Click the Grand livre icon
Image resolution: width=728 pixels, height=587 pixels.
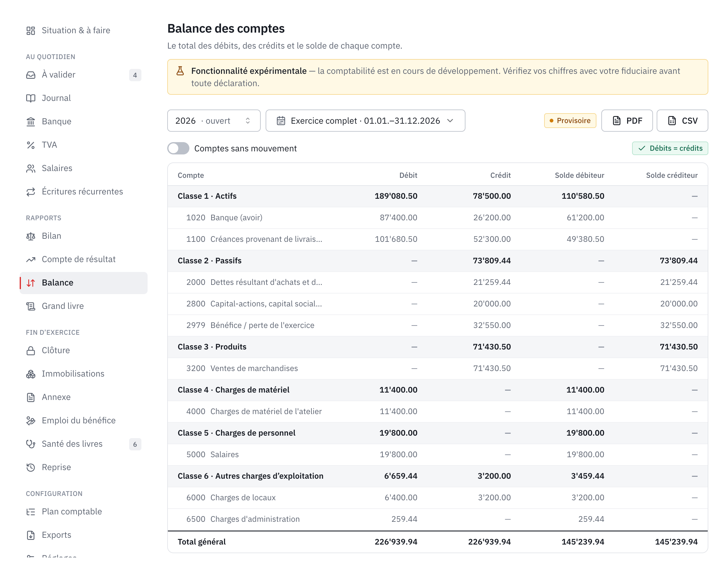coord(31,306)
